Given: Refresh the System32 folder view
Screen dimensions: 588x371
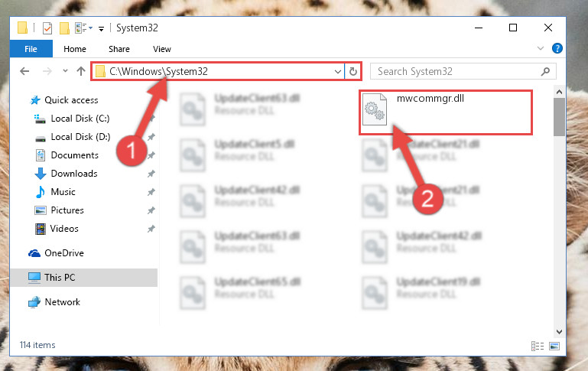Looking at the screenshot, I should tap(352, 71).
